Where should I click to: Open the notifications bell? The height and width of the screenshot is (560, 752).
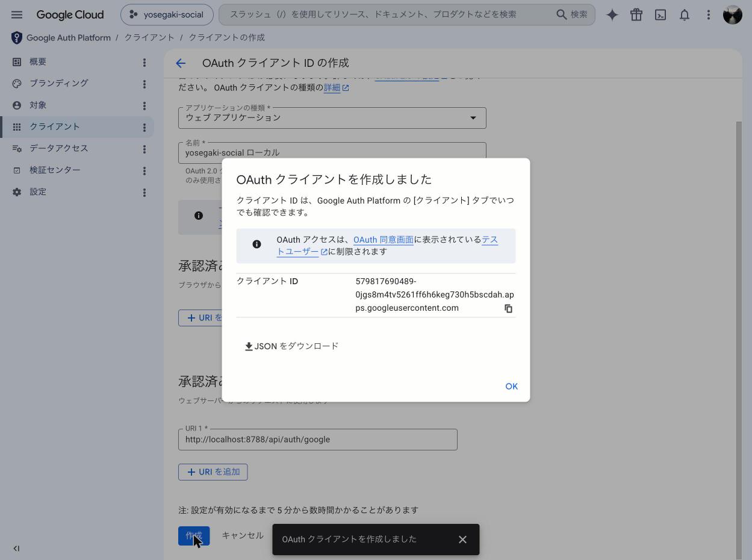[685, 15]
